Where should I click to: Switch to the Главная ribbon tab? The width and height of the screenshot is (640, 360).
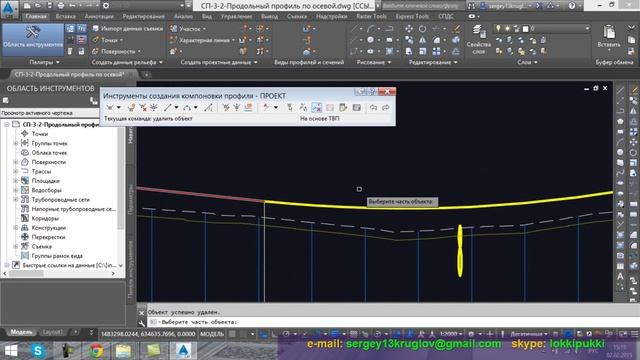coord(36,16)
